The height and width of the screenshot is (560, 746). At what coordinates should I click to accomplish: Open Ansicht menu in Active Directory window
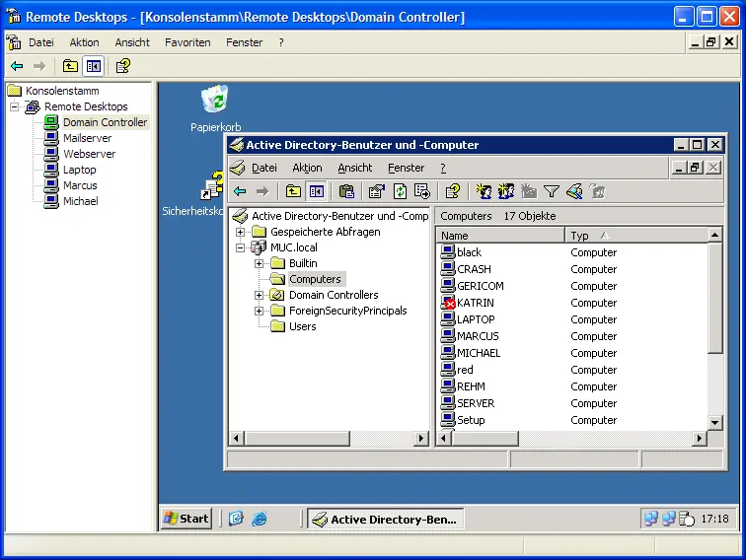[355, 168]
